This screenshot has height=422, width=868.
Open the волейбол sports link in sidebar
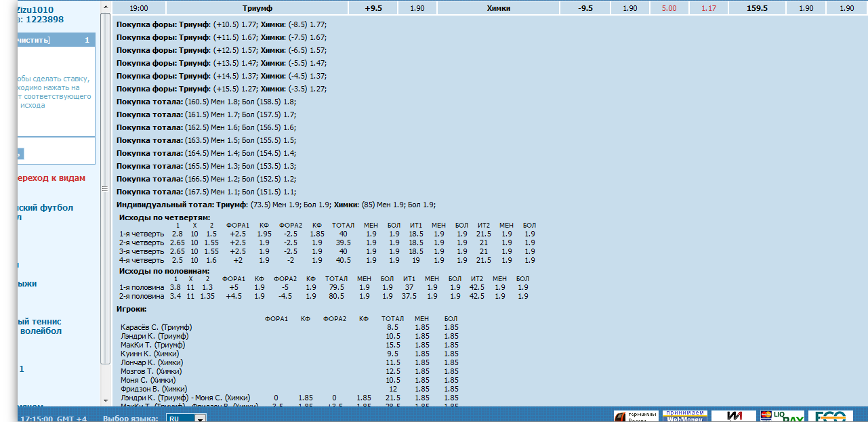click(x=41, y=331)
